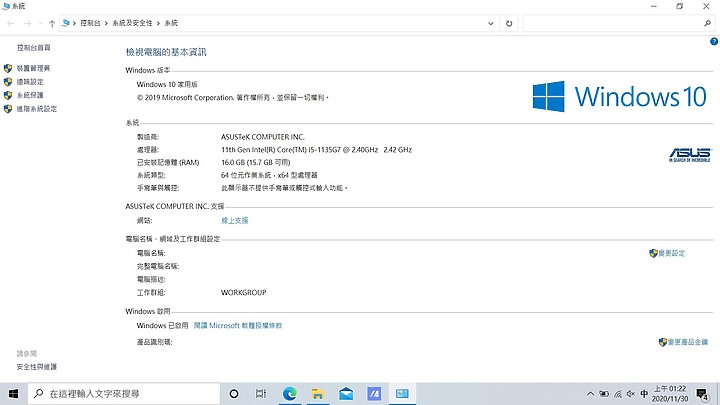Show hidden system tray icons
720x405 pixels.
(589, 394)
